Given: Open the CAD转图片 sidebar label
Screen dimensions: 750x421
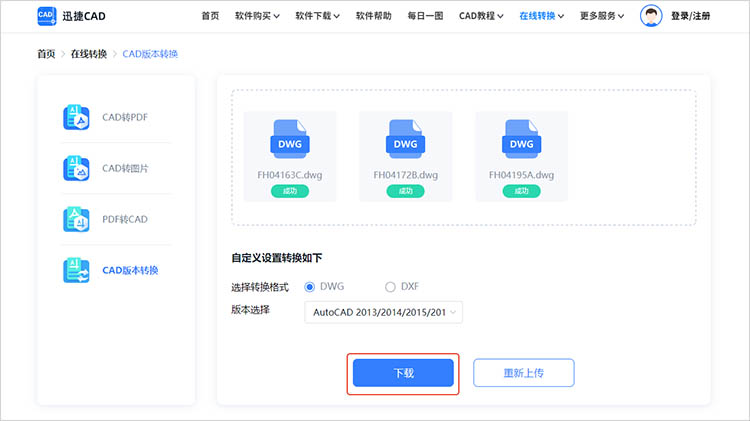Looking at the screenshot, I should pos(125,168).
